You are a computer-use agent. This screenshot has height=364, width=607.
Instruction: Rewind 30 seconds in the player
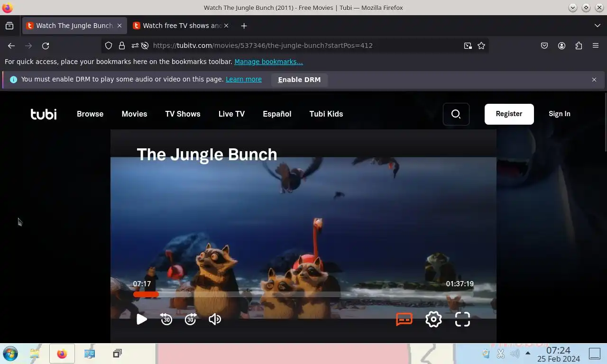pyautogui.click(x=166, y=319)
